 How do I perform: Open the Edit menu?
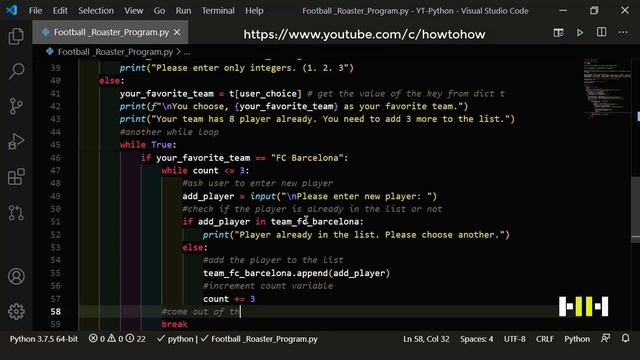60,11
